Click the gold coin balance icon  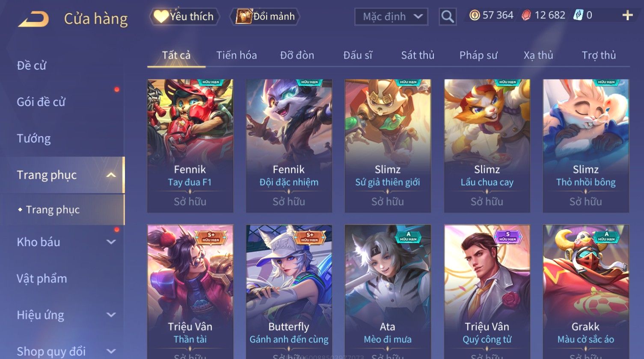pyautogui.click(x=475, y=15)
